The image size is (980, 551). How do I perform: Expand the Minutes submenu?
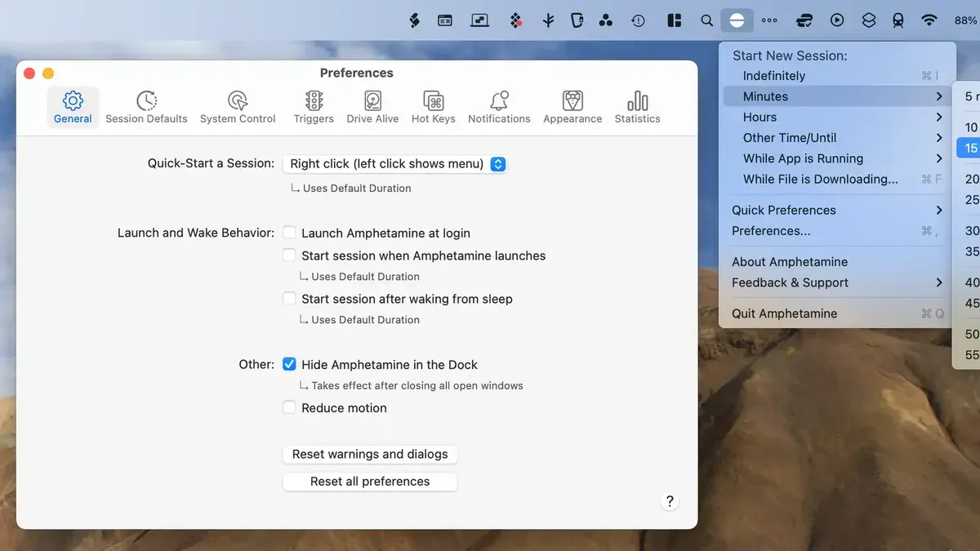tap(835, 96)
